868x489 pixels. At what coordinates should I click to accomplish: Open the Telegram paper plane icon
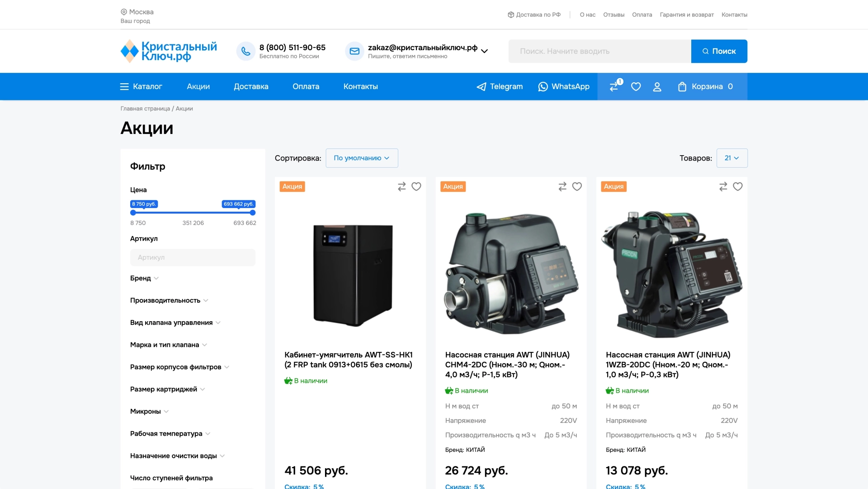(x=481, y=86)
